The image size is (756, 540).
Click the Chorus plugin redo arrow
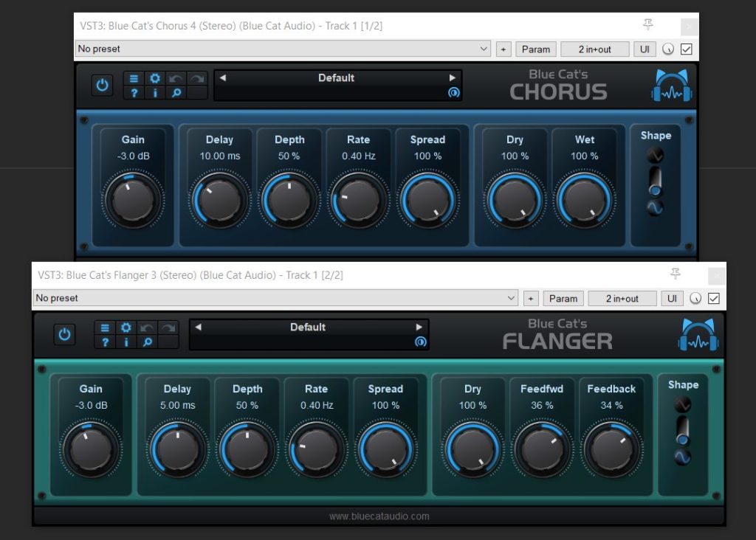click(197, 78)
